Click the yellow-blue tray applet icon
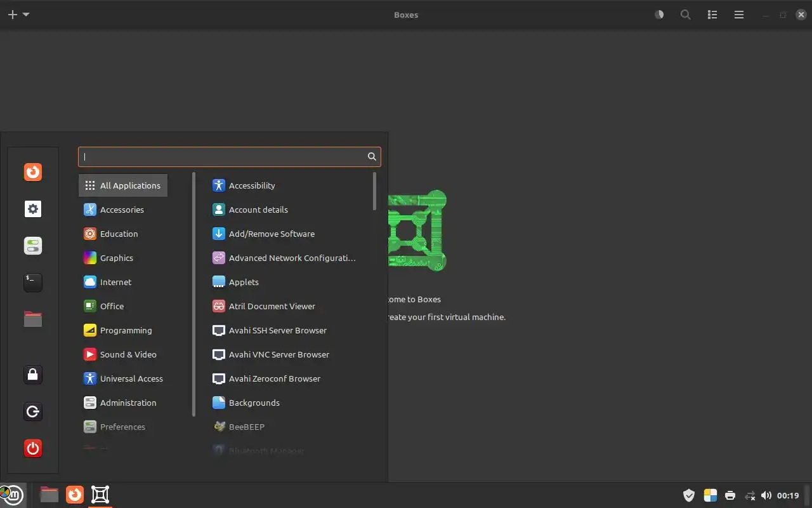 click(710, 495)
